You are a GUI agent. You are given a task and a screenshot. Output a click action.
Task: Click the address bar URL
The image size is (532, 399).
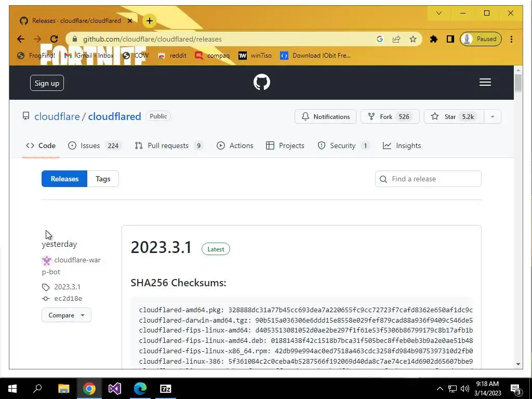coord(152,39)
